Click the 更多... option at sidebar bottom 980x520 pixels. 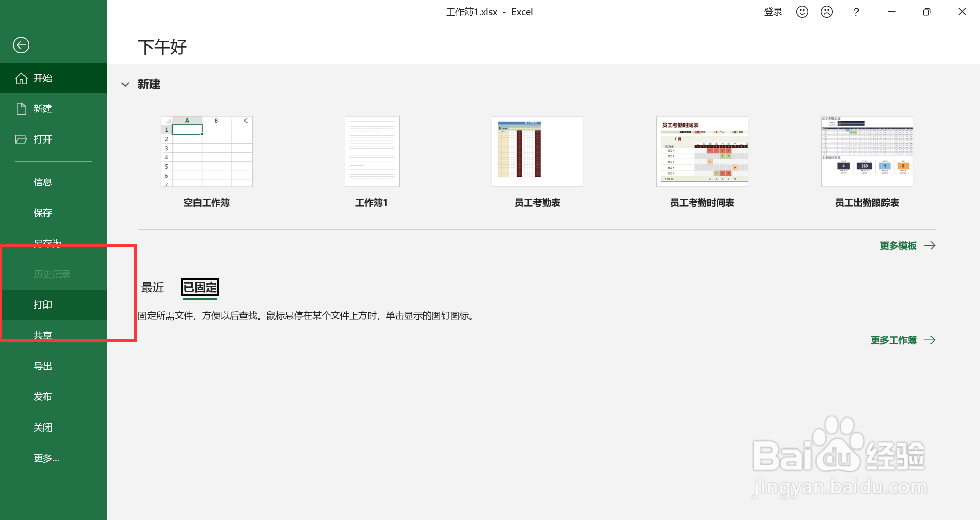(46, 458)
